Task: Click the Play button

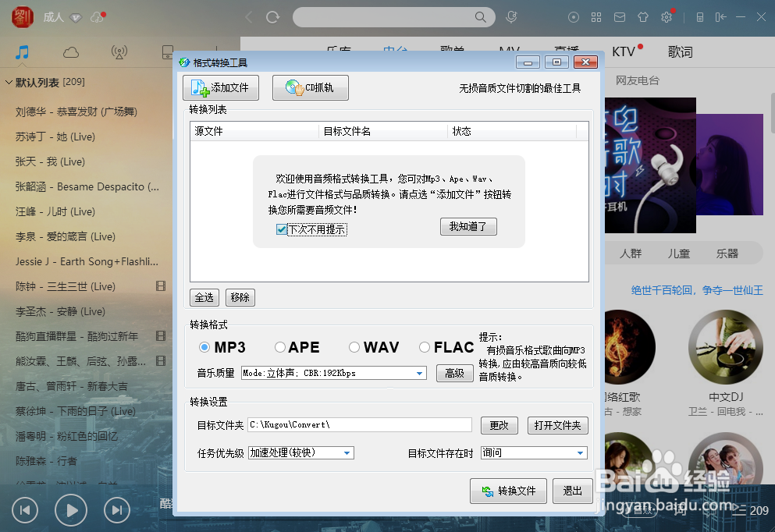Action: pyautogui.click(x=71, y=510)
